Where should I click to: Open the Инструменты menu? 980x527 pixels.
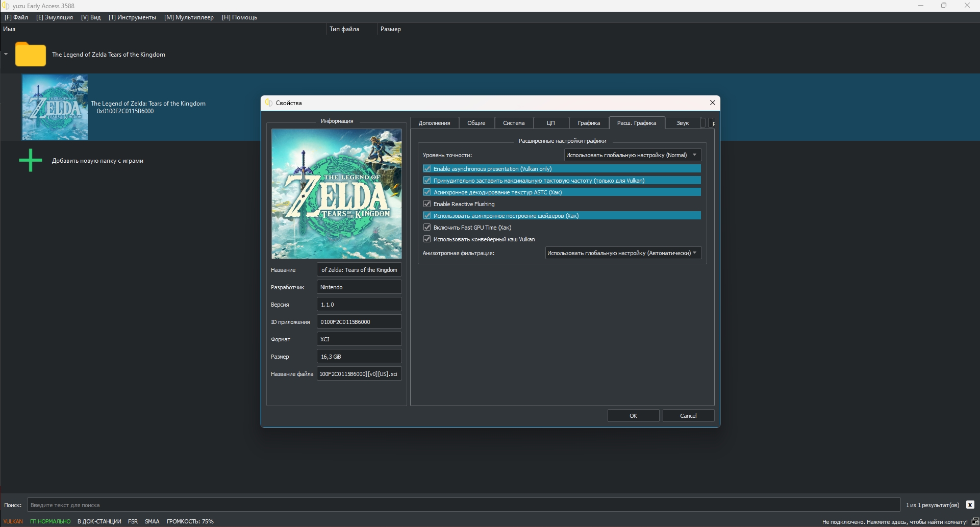133,17
